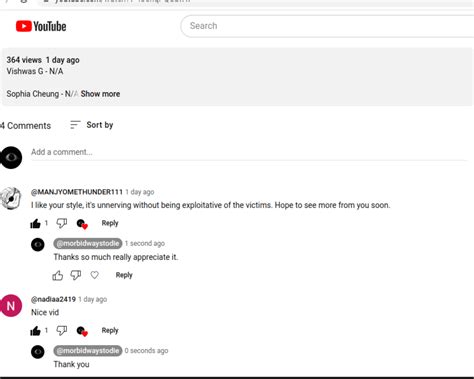Click the 'Thank you' reply text
The width and height of the screenshot is (474, 379).
pos(71,364)
